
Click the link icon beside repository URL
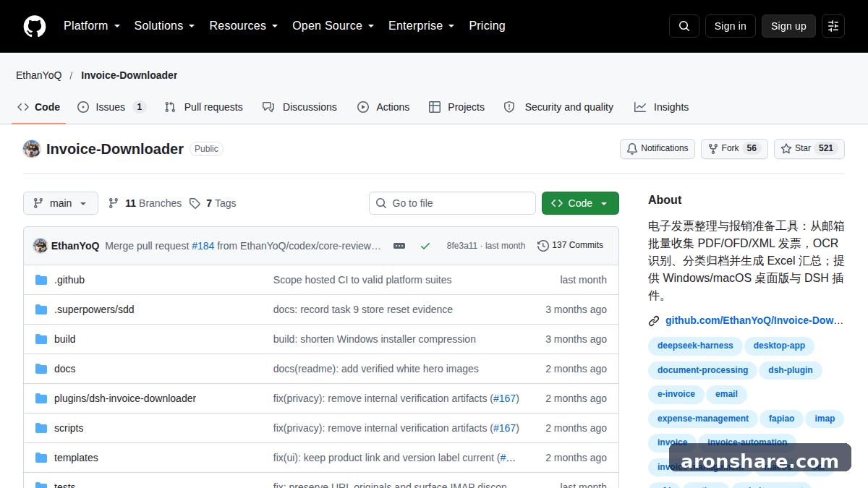click(654, 321)
